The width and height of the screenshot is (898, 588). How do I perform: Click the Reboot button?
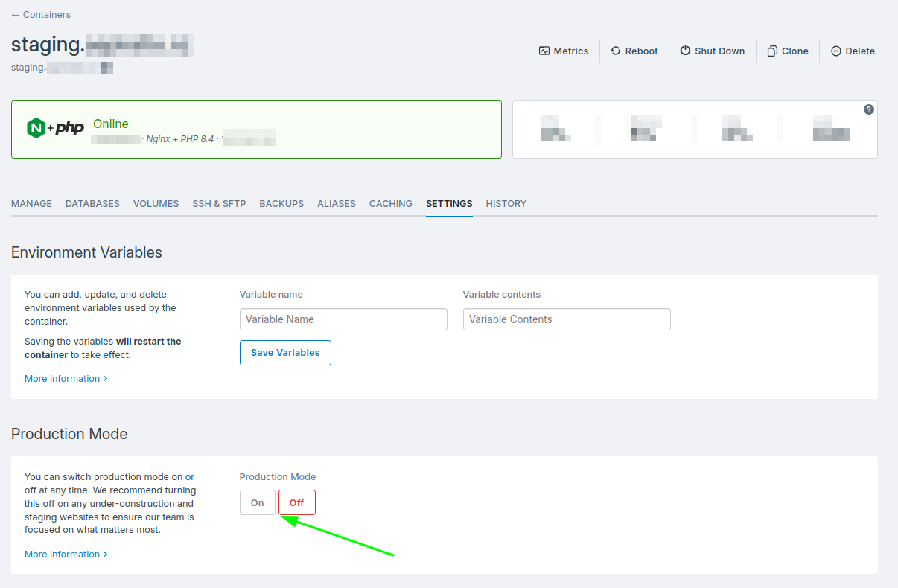tap(634, 51)
